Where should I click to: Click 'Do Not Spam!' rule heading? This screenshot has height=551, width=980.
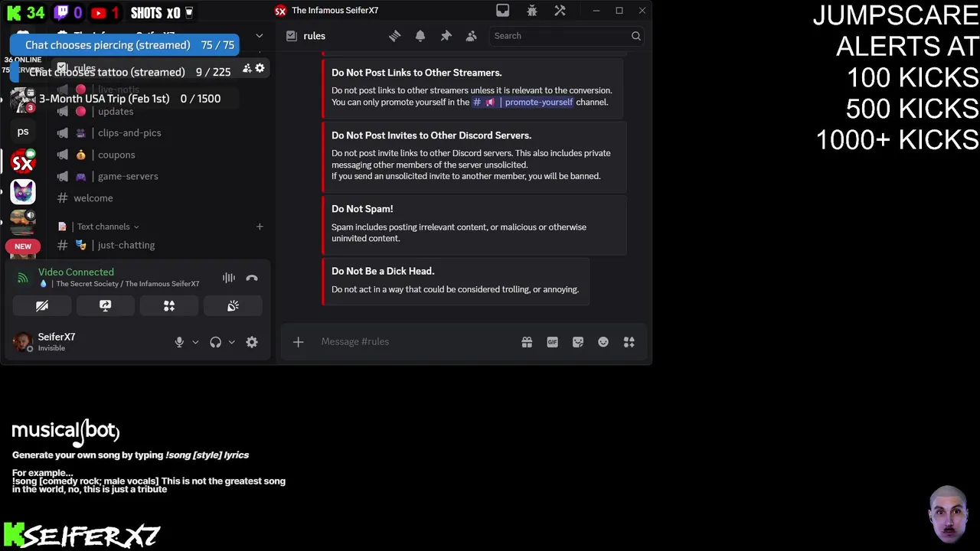tap(362, 209)
